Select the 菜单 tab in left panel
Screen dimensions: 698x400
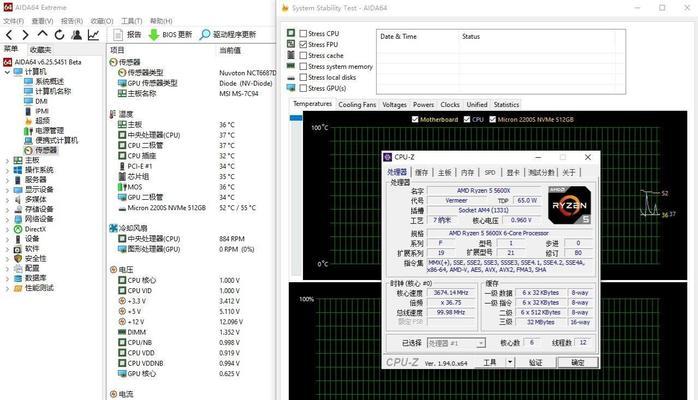pyautogui.click(x=11, y=49)
